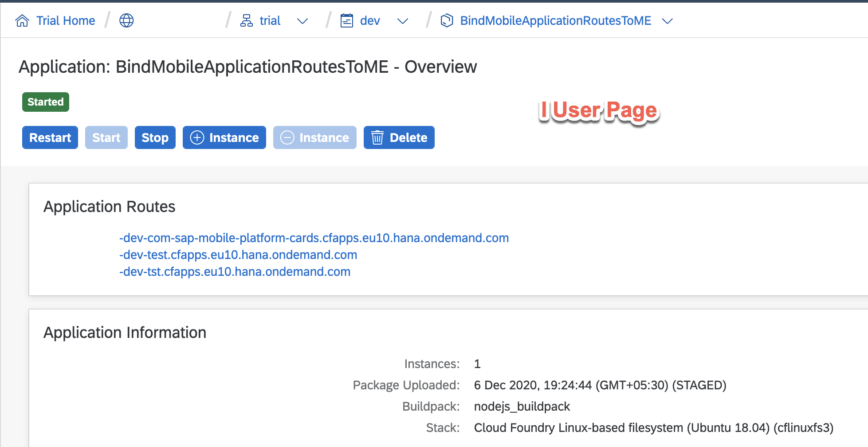Click the green Started status badge
Viewport: 868px width, 447px height.
(x=46, y=102)
